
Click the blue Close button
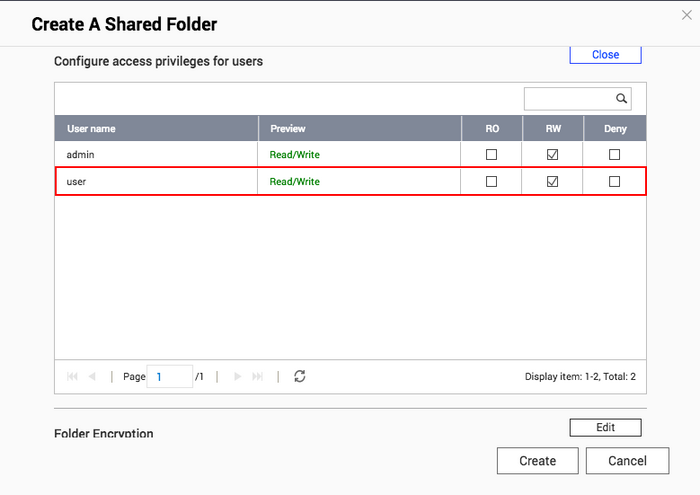point(605,54)
